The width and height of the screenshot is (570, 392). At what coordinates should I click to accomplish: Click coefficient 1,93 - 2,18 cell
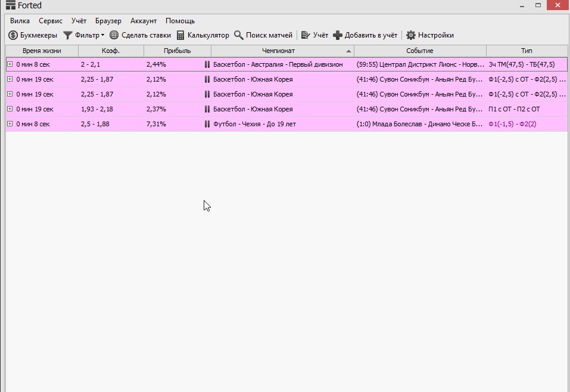pos(97,109)
